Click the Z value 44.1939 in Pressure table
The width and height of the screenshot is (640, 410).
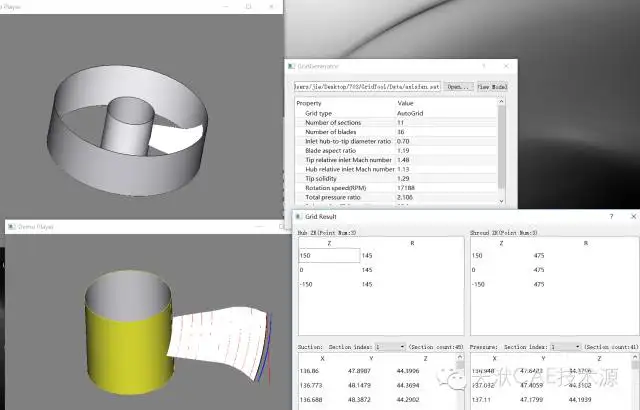580,399
